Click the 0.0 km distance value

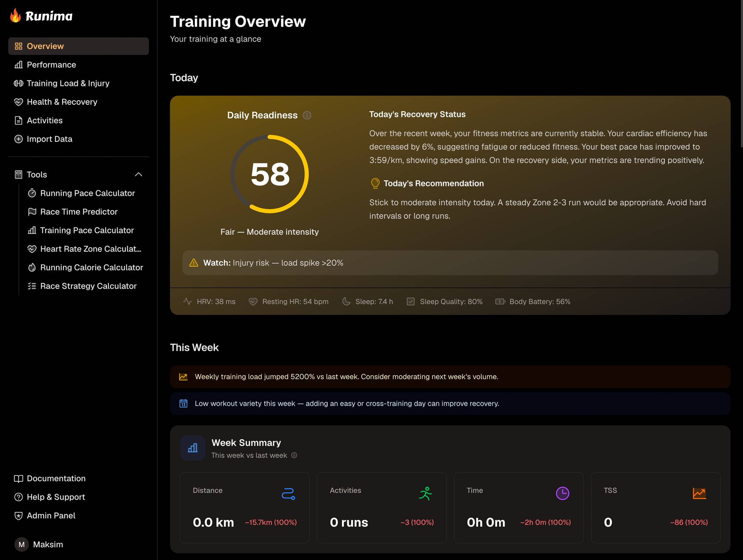pyautogui.click(x=213, y=522)
